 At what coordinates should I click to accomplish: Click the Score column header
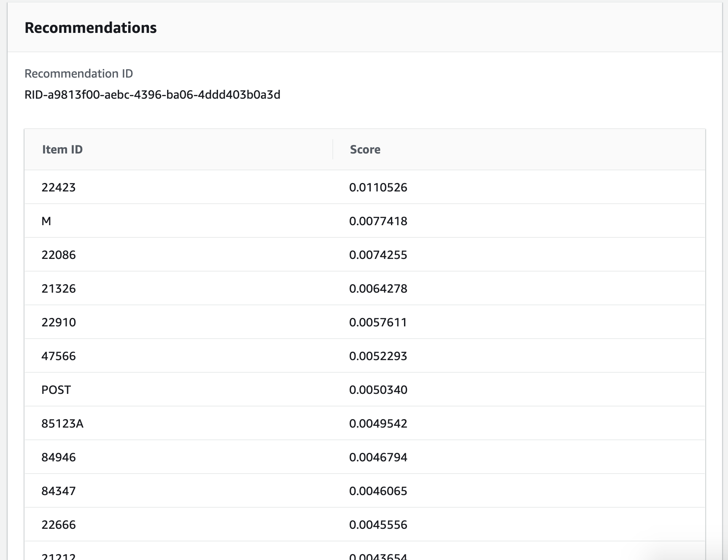pos(365,149)
